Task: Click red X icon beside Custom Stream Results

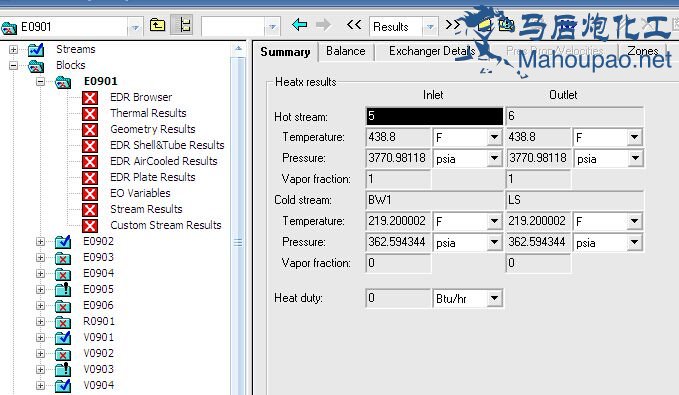Action: coord(90,226)
